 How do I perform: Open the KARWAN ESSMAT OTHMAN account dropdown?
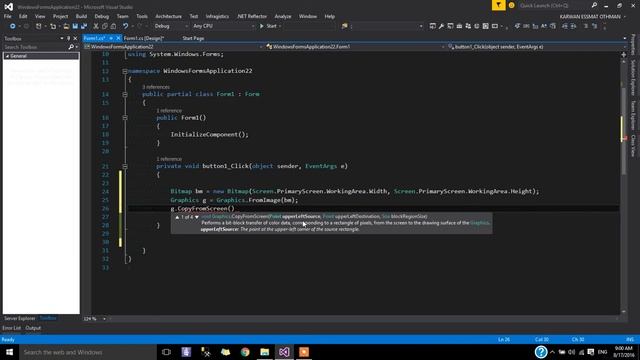click(x=592, y=17)
